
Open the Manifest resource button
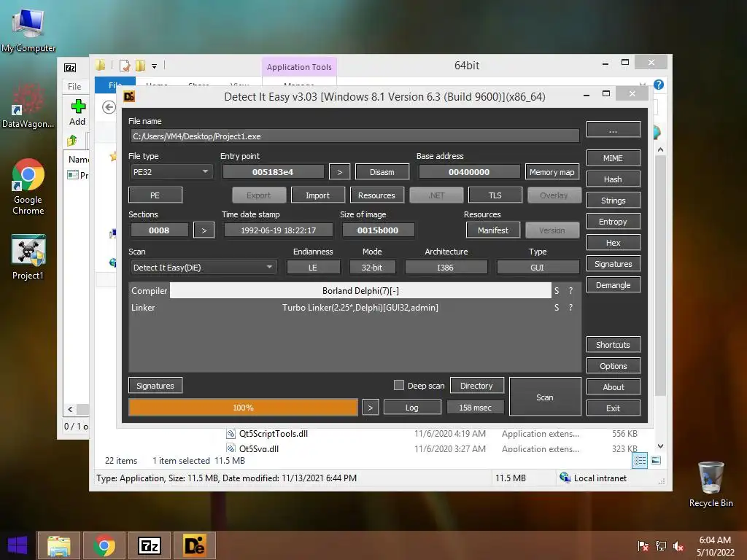tap(493, 230)
